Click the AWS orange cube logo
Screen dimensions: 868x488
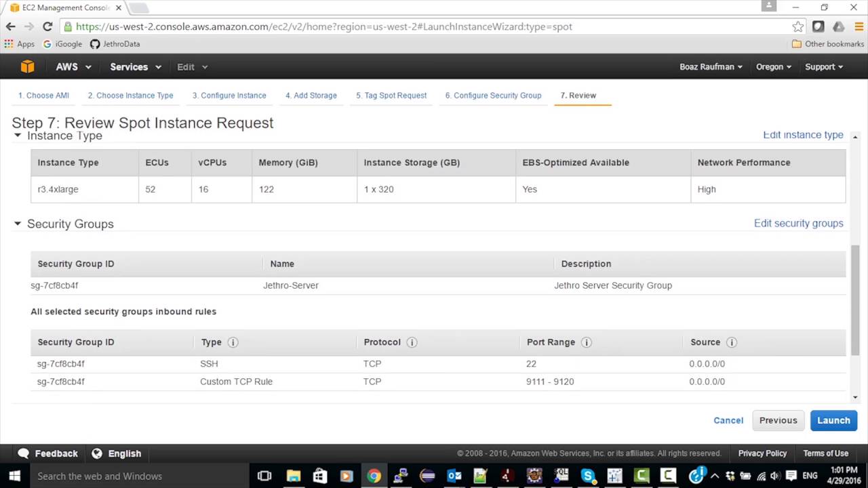click(x=27, y=66)
